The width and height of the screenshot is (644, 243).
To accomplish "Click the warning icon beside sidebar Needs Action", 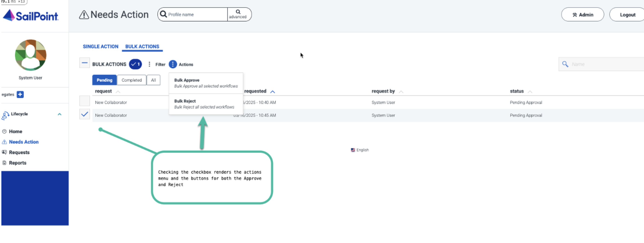I will (x=4, y=142).
